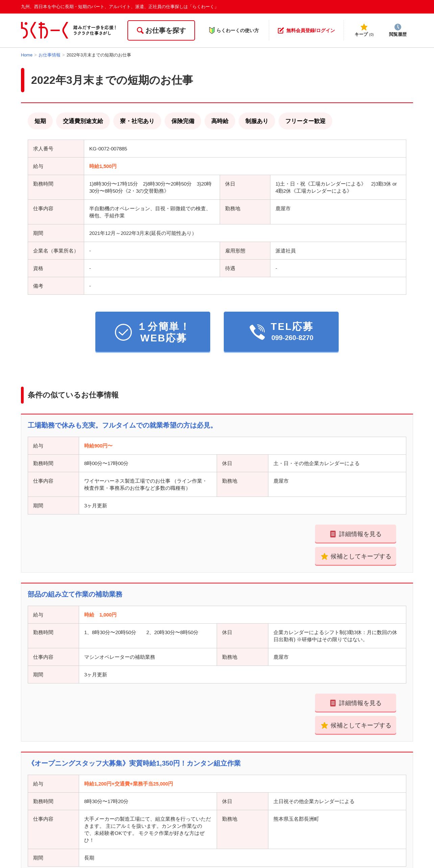
Task: Click 派遣社員 employment type cell
Action: tap(338, 251)
